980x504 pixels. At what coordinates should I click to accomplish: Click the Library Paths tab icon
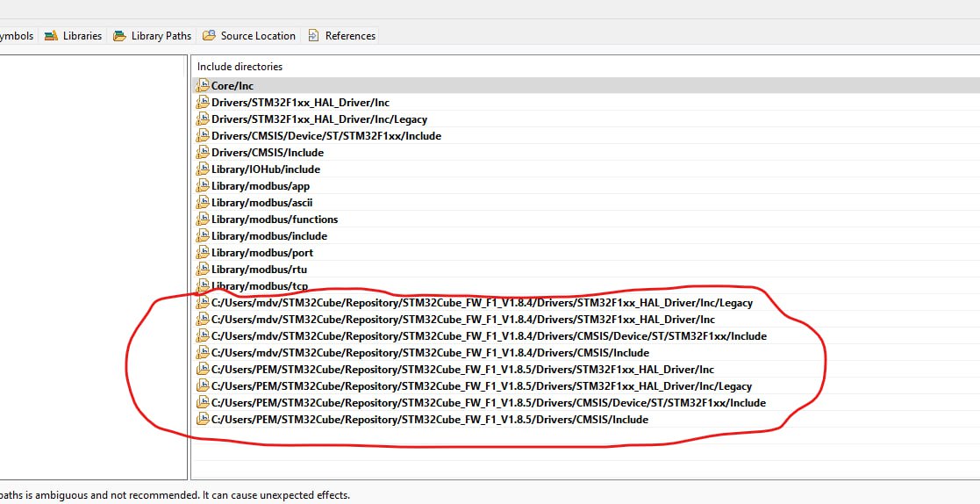[x=119, y=36]
